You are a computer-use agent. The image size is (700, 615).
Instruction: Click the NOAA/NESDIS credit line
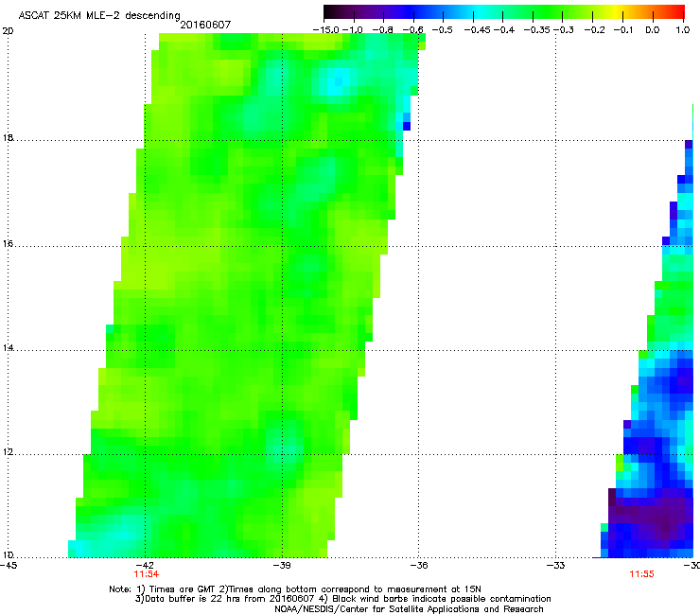coord(409,609)
